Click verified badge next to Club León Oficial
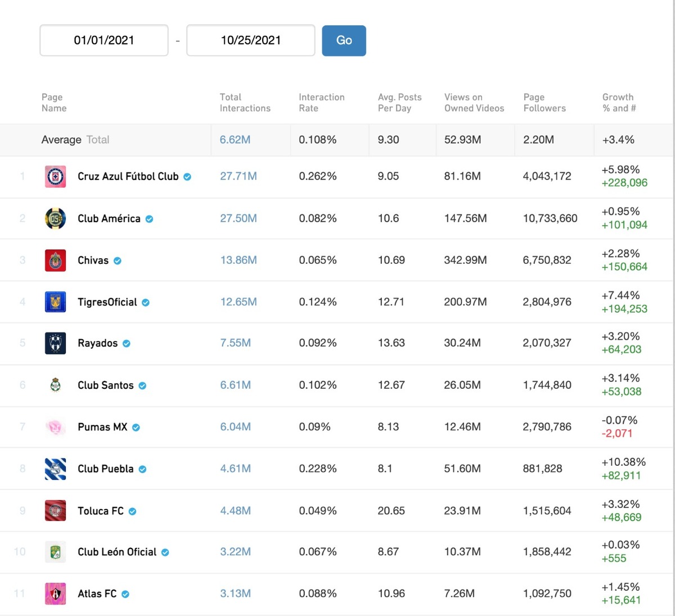This screenshot has width=675, height=616. (x=165, y=552)
